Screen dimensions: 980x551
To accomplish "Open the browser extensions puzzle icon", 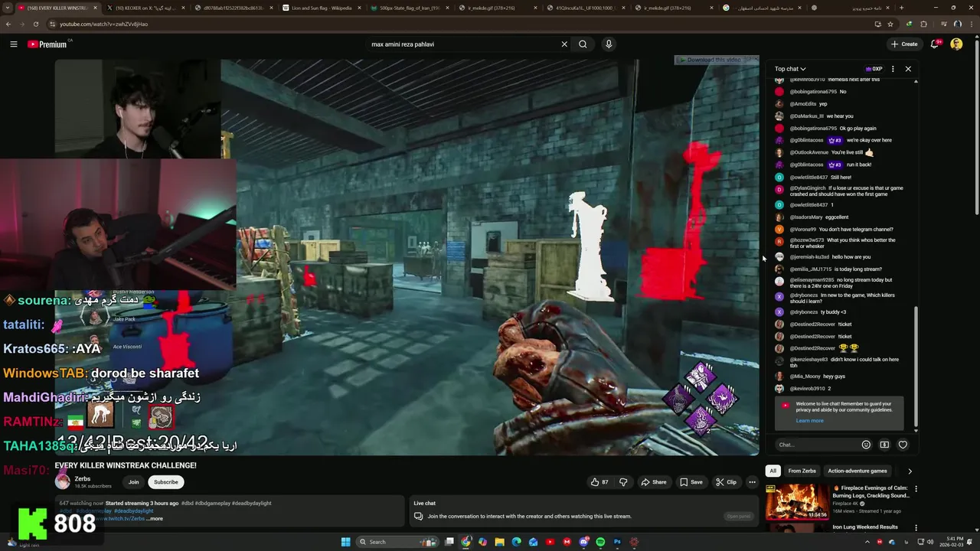I will click(x=923, y=24).
